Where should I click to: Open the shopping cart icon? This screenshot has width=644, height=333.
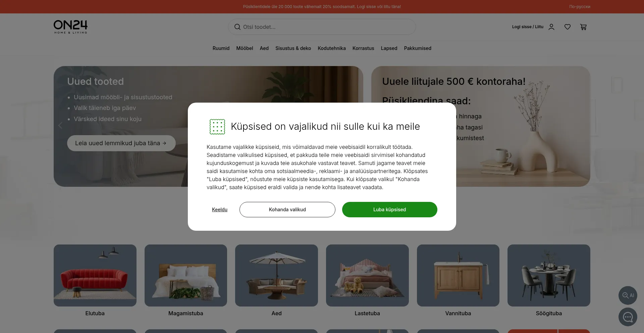click(x=584, y=27)
